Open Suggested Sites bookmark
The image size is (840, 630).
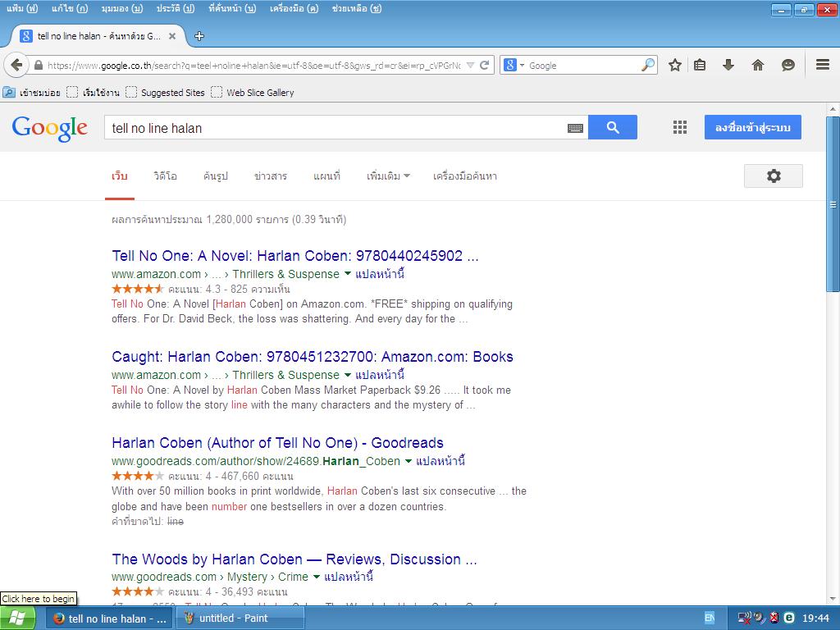(x=165, y=92)
